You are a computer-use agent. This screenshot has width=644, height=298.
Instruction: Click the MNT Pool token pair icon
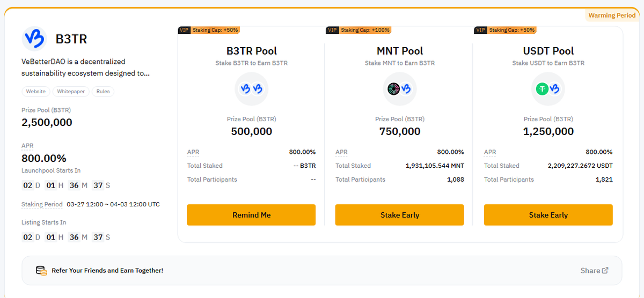click(x=400, y=89)
